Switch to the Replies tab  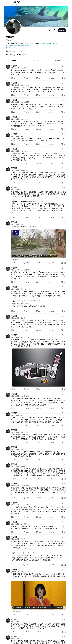(36, 61)
